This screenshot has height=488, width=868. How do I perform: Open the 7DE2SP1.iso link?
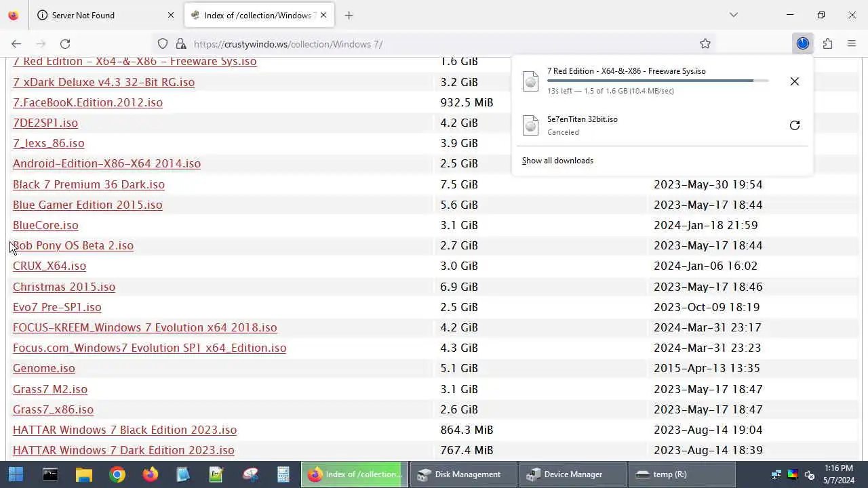(45, 123)
